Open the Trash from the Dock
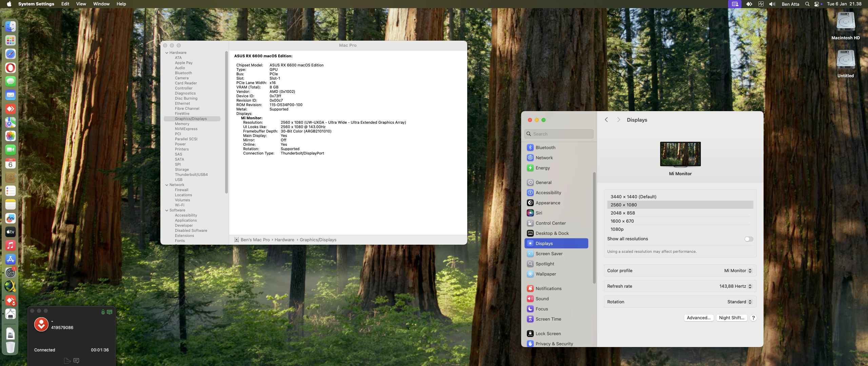Image resolution: width=868 pixels, height=366 pixels. pyautogui.click(x=11, y=347)
